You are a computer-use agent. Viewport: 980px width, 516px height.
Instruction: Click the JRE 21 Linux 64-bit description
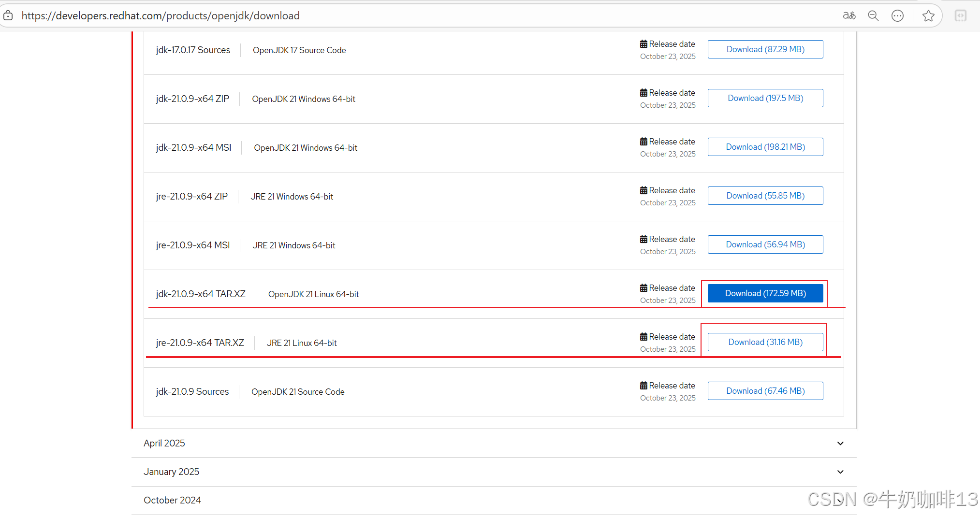click(302, 343)
